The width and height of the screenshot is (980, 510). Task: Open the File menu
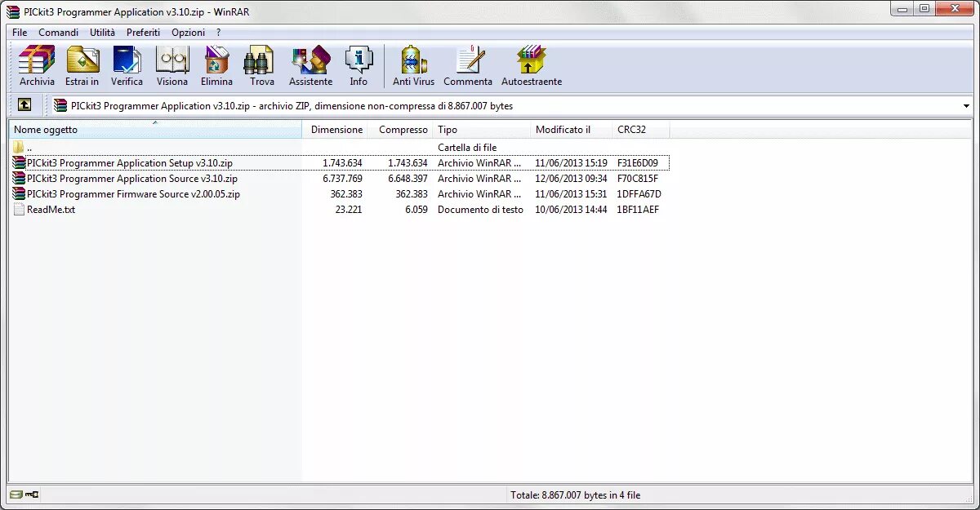click(x=20, y=32)
